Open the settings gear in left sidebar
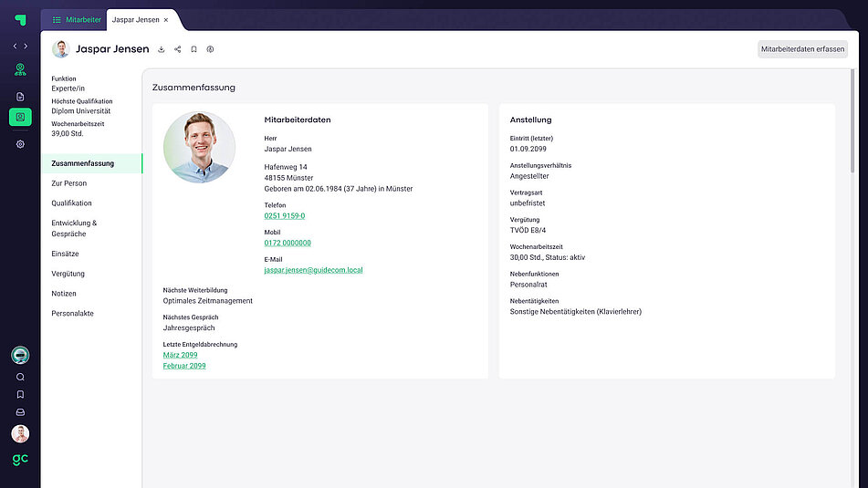This screenshot has height=488, width=868. coord(20,144)
